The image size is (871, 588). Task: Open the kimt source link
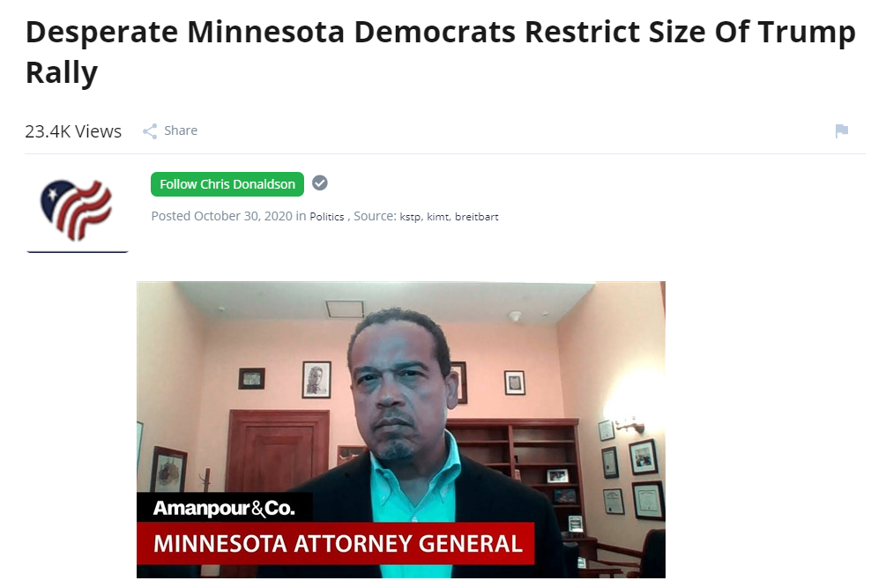pos(439,217)
